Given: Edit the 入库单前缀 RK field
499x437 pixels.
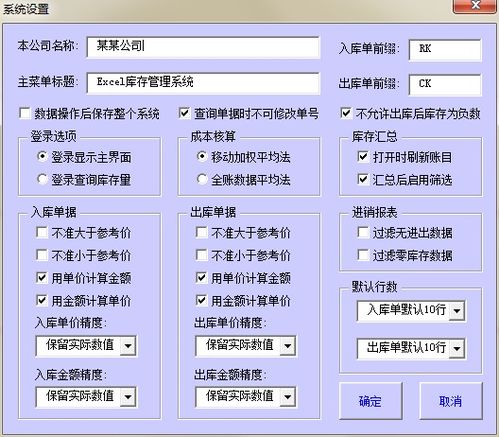Looking at the screenshot, I should pyautogui.click(x=445, y=50).
